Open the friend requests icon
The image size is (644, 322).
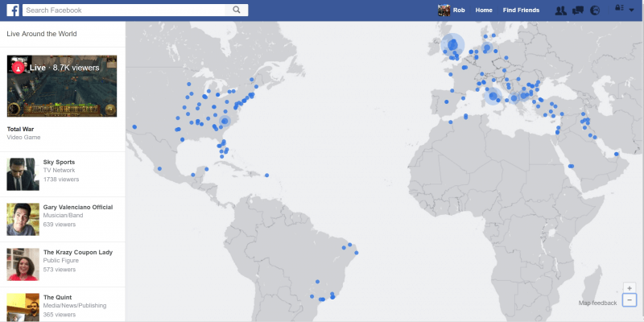tap(560, 10)
